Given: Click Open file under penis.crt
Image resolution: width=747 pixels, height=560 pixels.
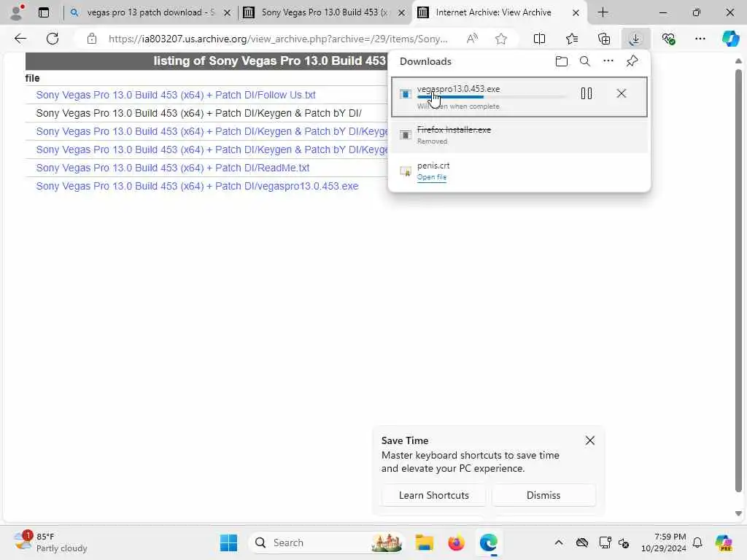Looking at the screenshot, I should point(432,177).
